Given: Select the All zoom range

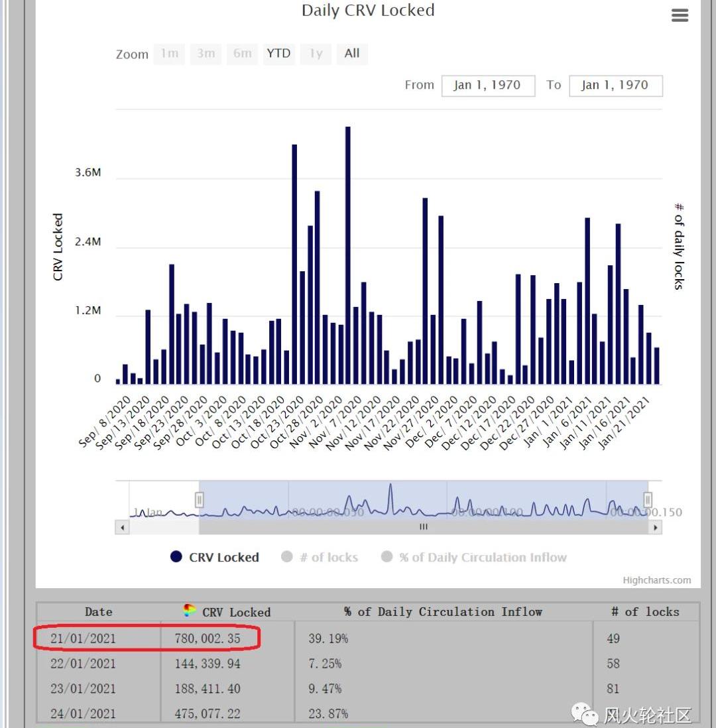Looking at the screenshot, I should pyautogui.click(x=352, y=54).
